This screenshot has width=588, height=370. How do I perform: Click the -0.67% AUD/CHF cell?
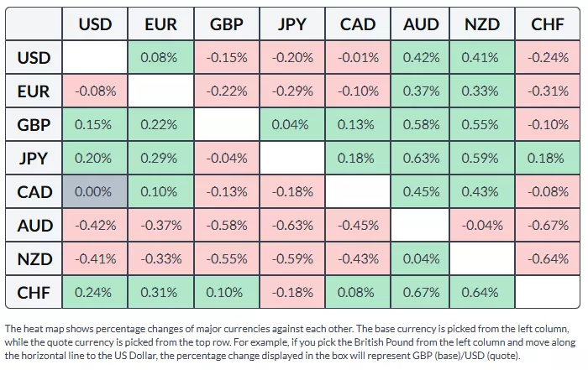(548, 226)
